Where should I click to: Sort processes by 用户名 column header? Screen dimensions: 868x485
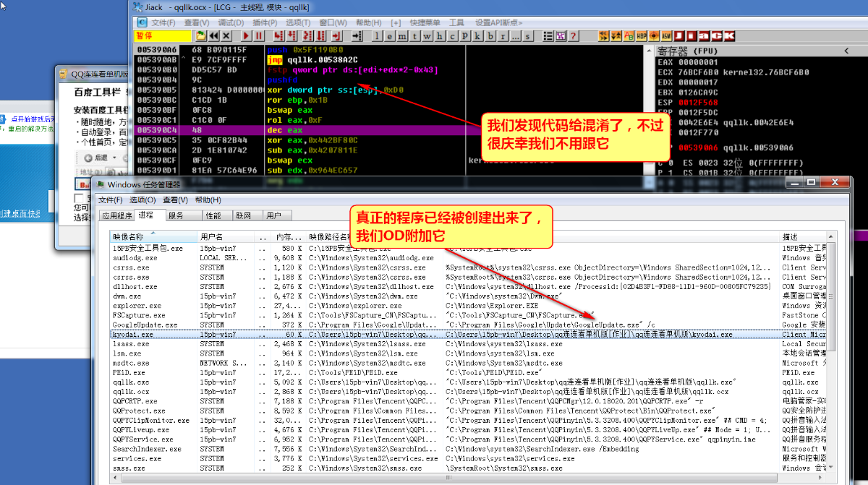226,237
